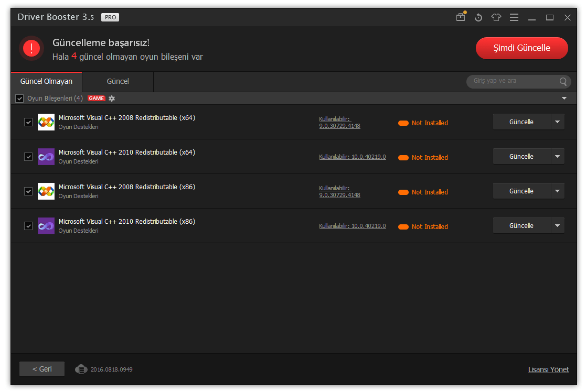
Task: Click database version text 2016.0818.0949
Action: 111,369
